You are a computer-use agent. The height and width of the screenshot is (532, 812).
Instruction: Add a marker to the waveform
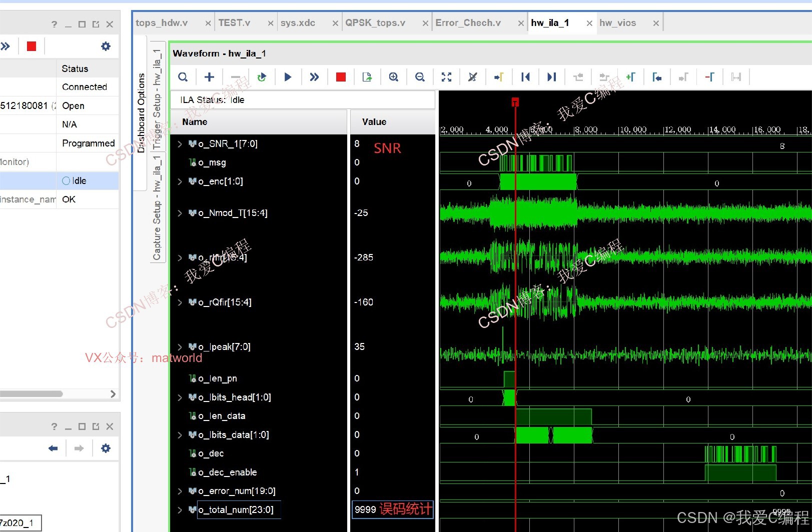coord(630,77)
